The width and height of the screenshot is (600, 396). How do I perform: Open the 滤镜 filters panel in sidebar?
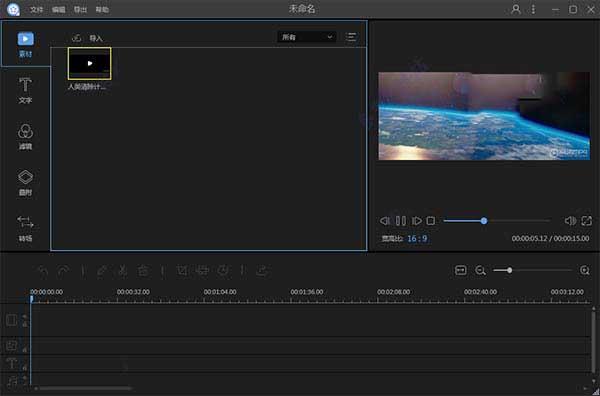[25, 137]
